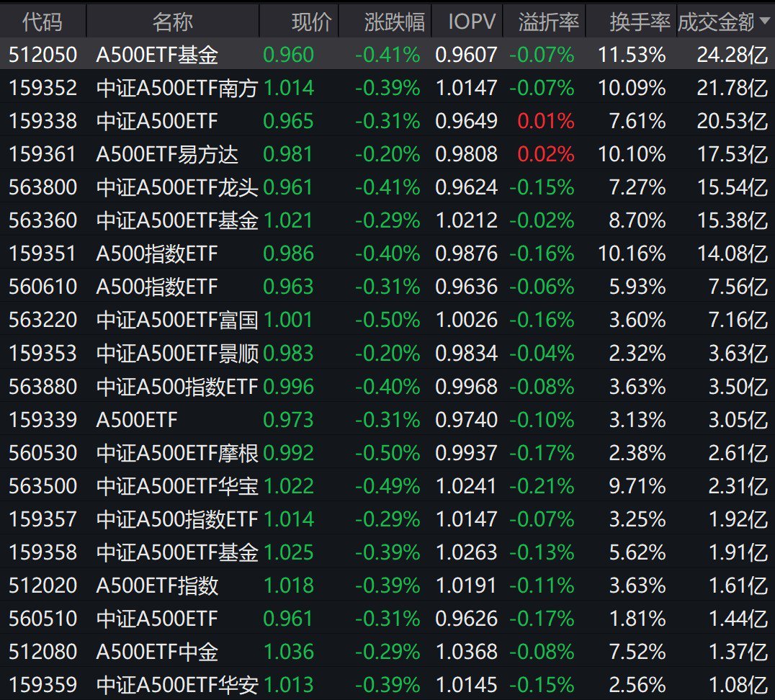Image resolution: width=775 pixels, height=700 pixels.
Task: Click the red 0.02% premium rate value
Action: pos(545,154)
